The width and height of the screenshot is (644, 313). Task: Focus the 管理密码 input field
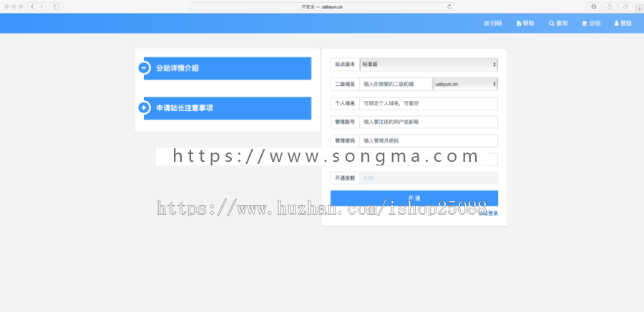(429, 140)
